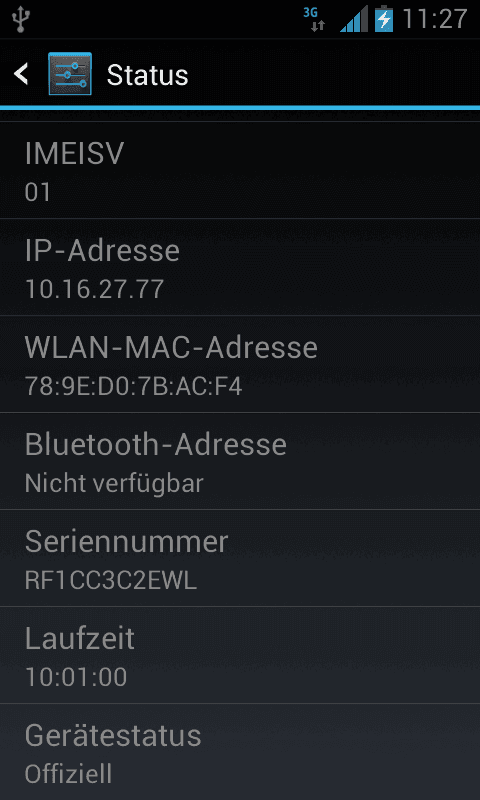The image size is (480, 800).
Task: Tap the 3G data indicator icon
Action: (314, 19)
